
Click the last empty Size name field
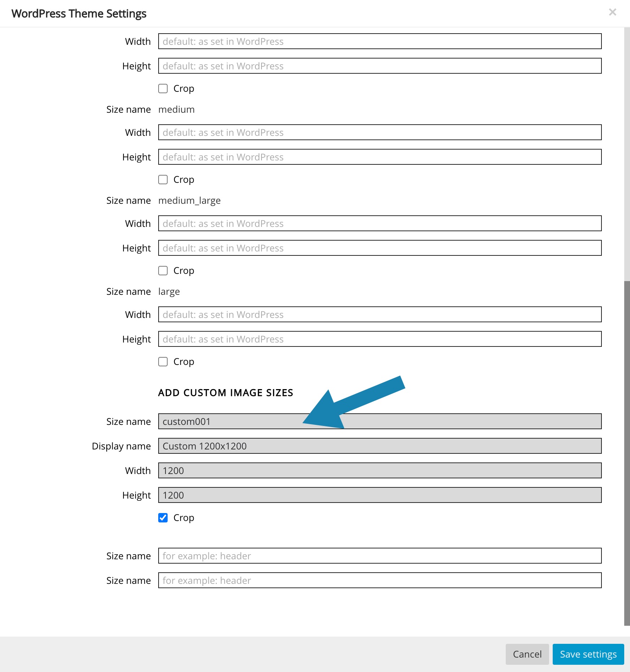click(380, 580)
